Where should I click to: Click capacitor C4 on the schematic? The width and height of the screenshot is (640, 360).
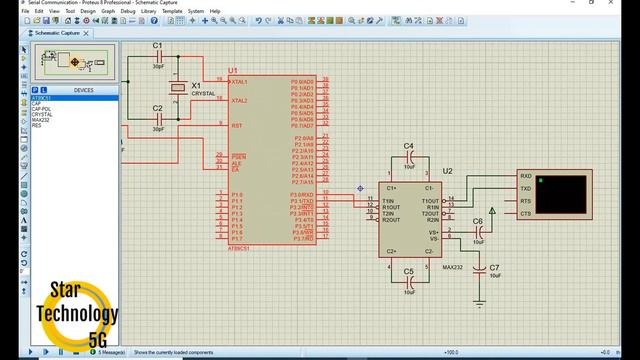(410, 157)
